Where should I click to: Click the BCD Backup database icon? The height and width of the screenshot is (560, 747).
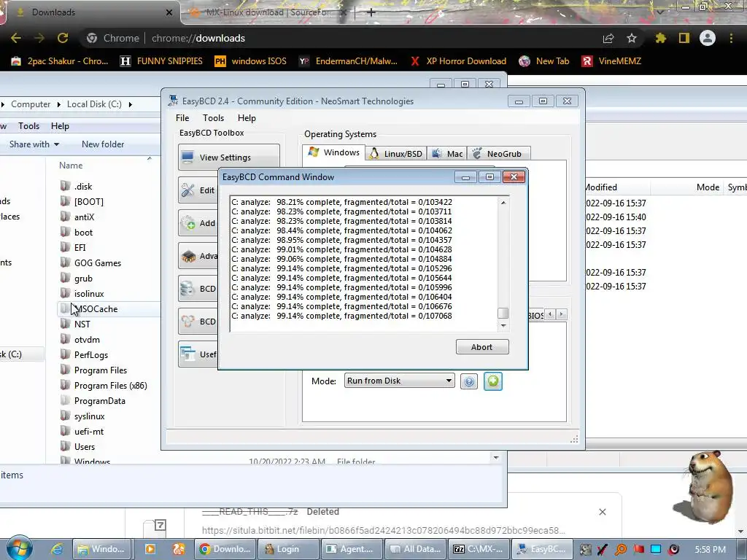[x=187, y=289]
